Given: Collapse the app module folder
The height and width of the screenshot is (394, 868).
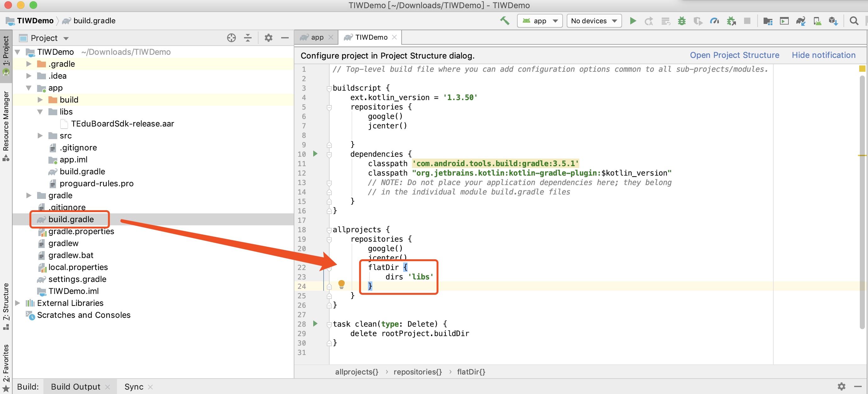Looking at the screenshot, I should (29, 87).
